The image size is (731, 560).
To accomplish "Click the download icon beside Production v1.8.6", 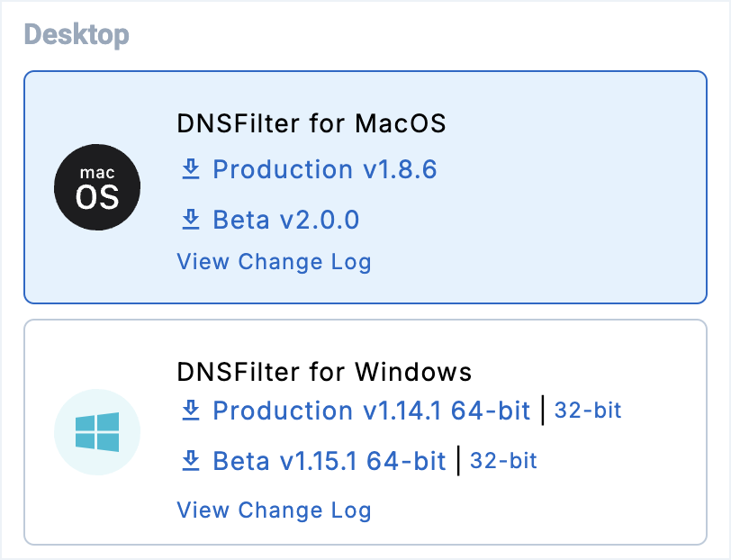I will point(190,169).
